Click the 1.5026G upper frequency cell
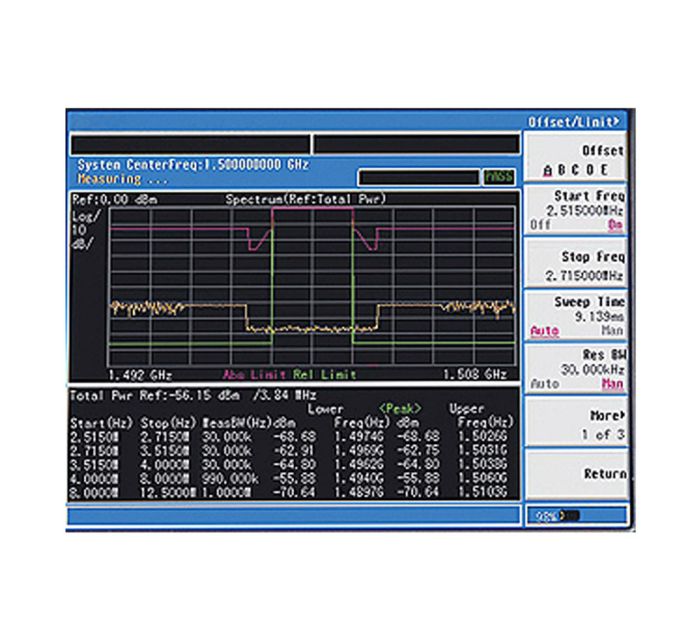Screen dimensions: 700x640 [x=482, y=436]
